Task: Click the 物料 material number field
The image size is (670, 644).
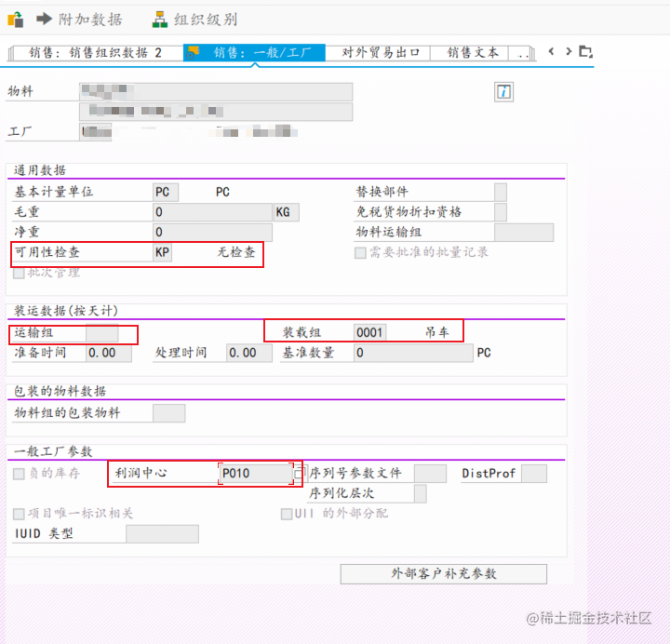Action: [216, 91]
